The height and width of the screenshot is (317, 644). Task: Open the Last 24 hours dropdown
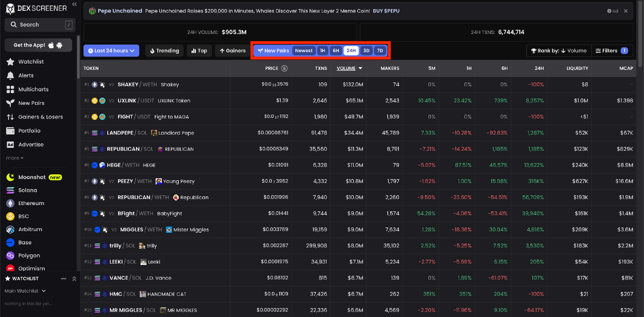pyautogui.click(x=112, y=51)
